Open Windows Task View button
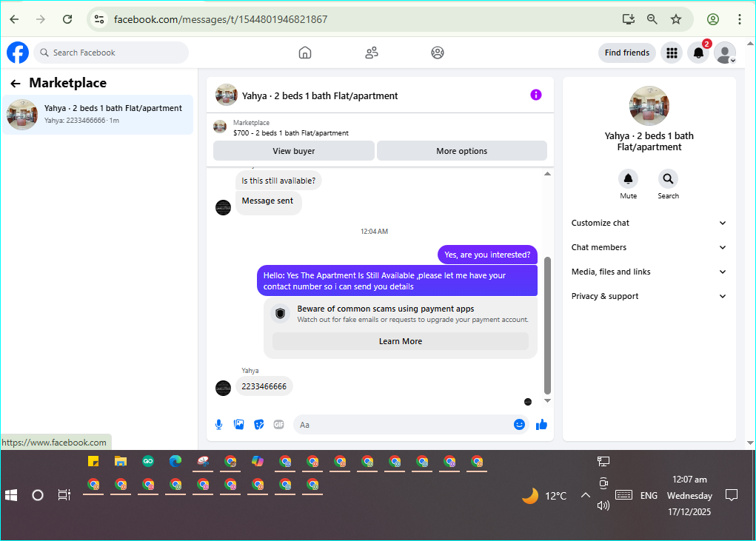 pos(64,495)
